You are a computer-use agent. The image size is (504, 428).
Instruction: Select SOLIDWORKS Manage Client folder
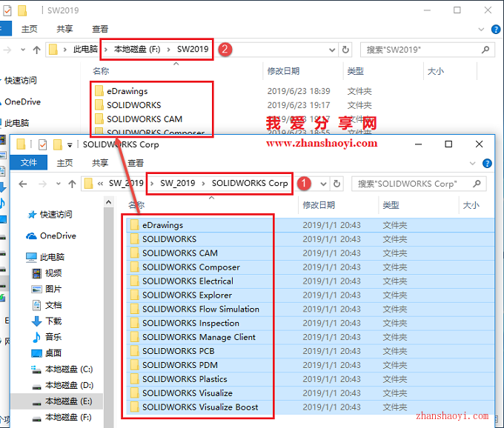(199, 337)
